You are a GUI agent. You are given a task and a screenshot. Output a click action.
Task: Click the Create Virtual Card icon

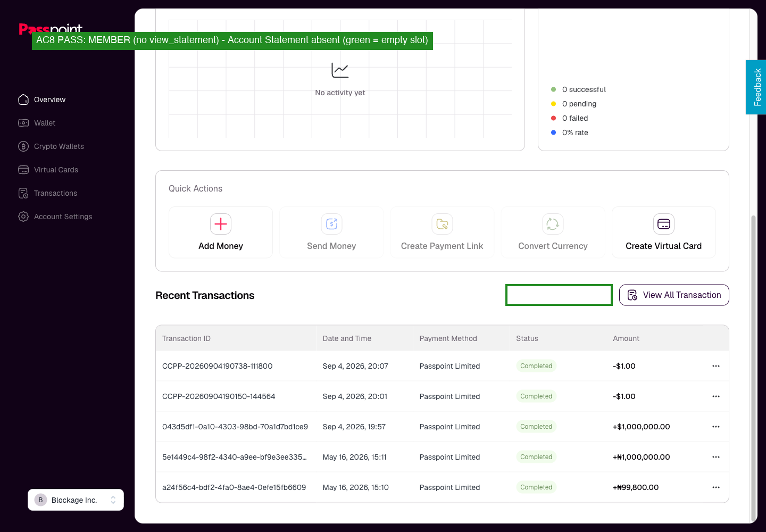(664, 224)
